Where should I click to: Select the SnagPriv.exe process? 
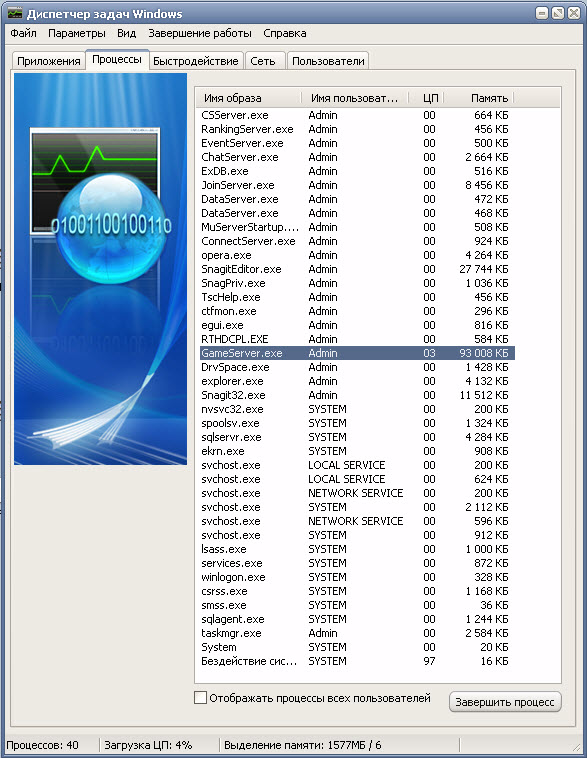357,283
